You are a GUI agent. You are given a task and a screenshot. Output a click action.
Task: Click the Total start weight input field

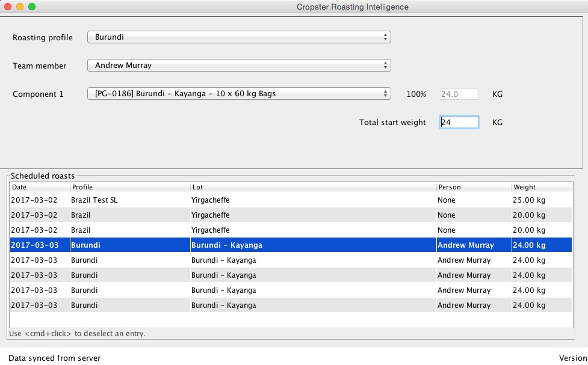(459, 122)
